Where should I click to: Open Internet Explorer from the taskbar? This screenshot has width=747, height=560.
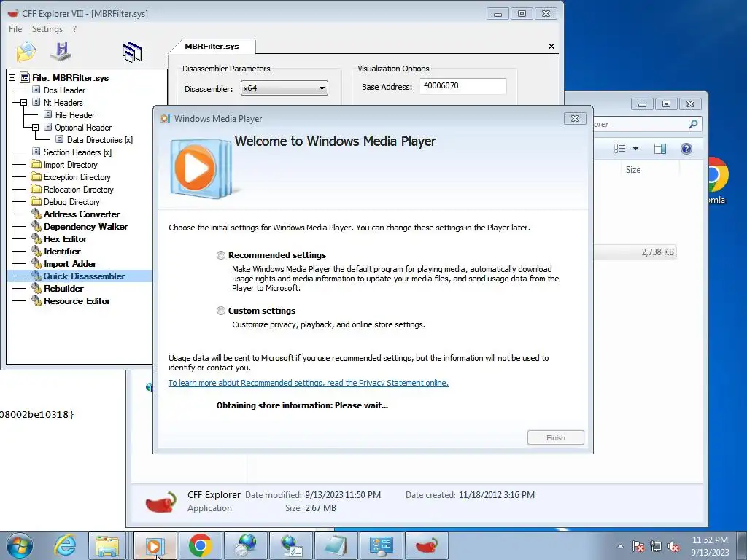(x=64, y=545)
